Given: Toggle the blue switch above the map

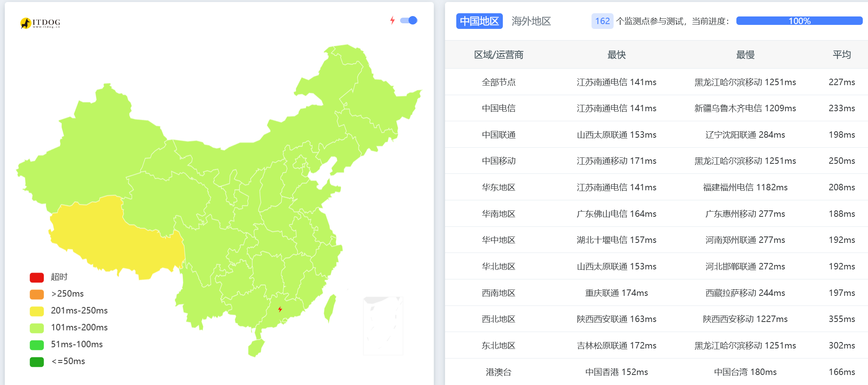Looking at the screenshot, I should click(x=409, y=20).
